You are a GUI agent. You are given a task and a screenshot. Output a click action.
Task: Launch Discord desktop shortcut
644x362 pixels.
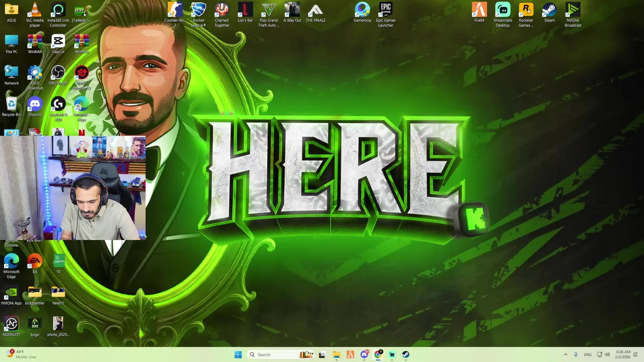point(35,107)
